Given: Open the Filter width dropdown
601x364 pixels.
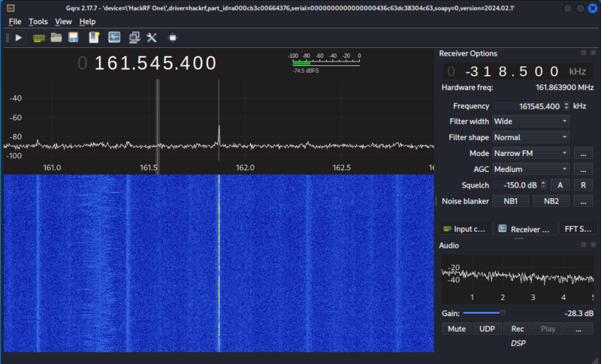Looking at the screenshot, I should point(531,122).
